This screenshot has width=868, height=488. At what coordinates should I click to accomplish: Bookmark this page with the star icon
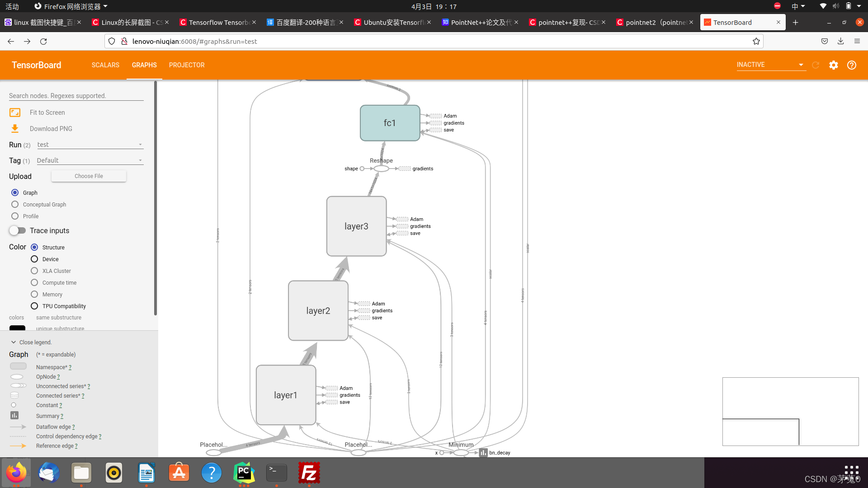pyautogui.click(x=756, y=41)
